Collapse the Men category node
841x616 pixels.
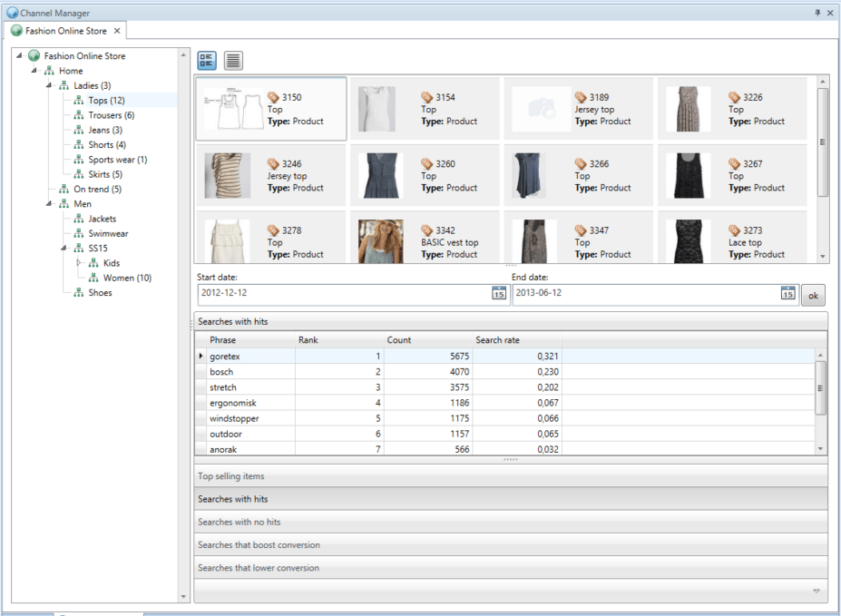pyautogui.click(x=50, y=204)
